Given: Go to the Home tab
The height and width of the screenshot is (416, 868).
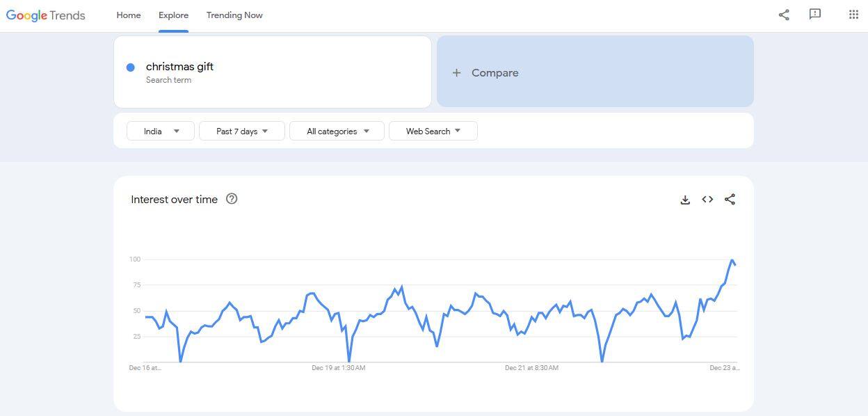Looking at the screenshot, I should tap(129, 15).
